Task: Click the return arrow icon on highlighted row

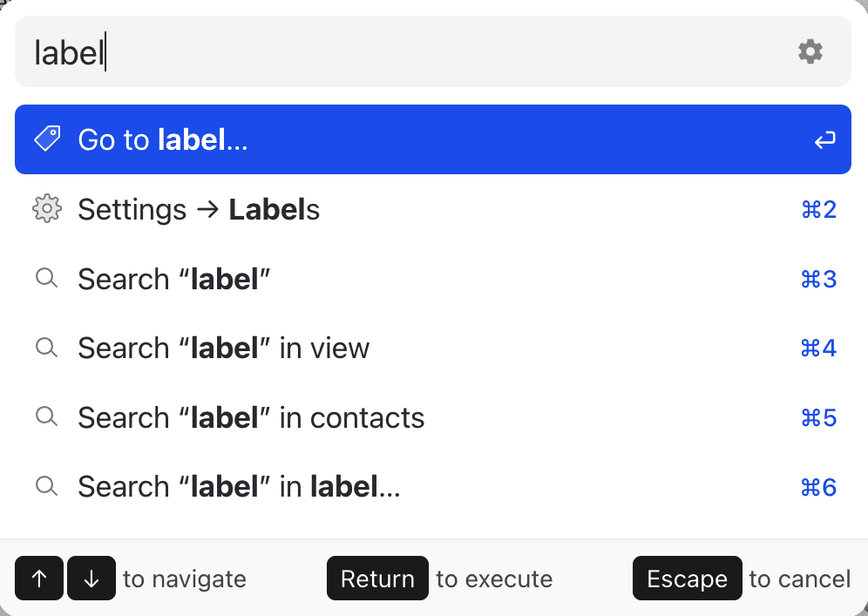Action: point(824,139)
